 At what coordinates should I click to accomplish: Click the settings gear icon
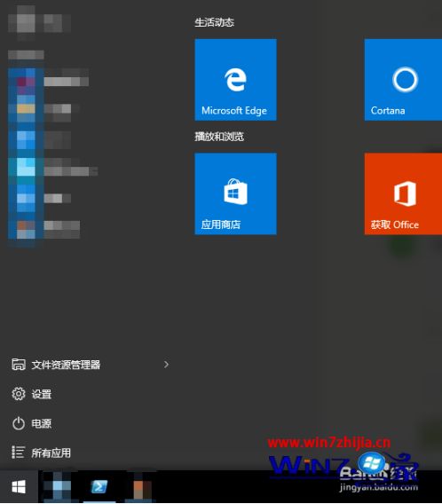coord(19,394)
